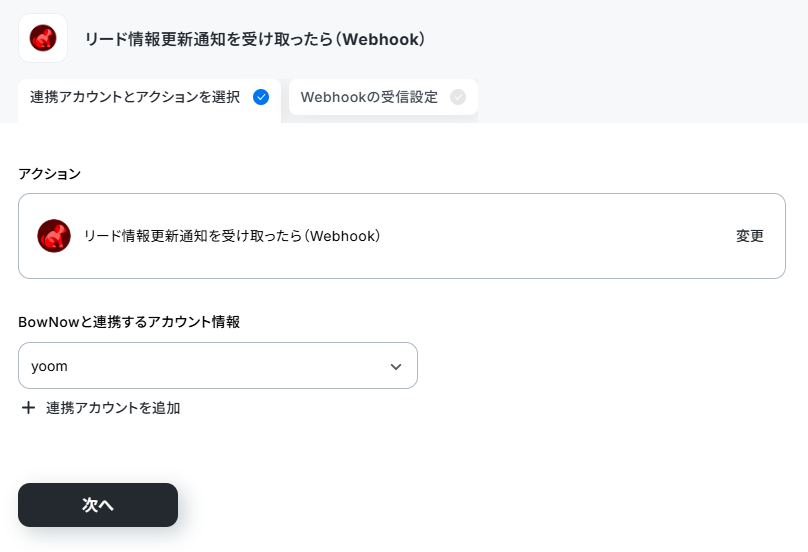
Task: Select the yoom account text in the dropdown
Action: point(49,366)
